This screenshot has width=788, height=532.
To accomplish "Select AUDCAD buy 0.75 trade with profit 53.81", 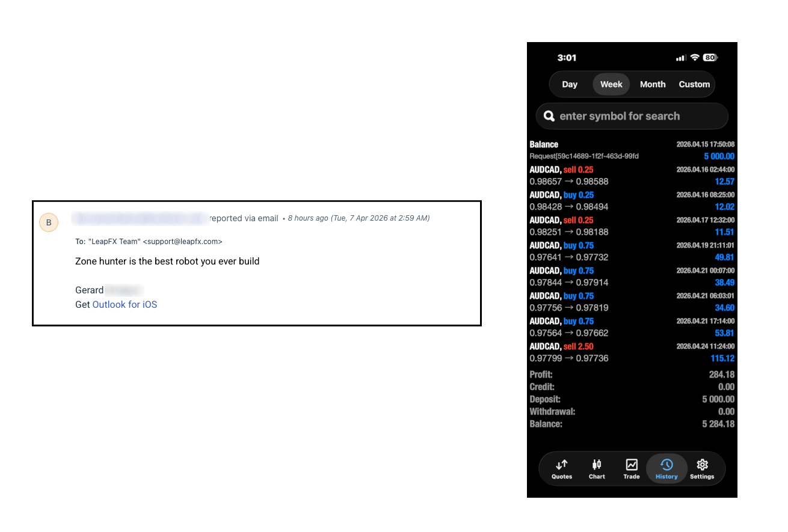I will (x=632, y=327).
